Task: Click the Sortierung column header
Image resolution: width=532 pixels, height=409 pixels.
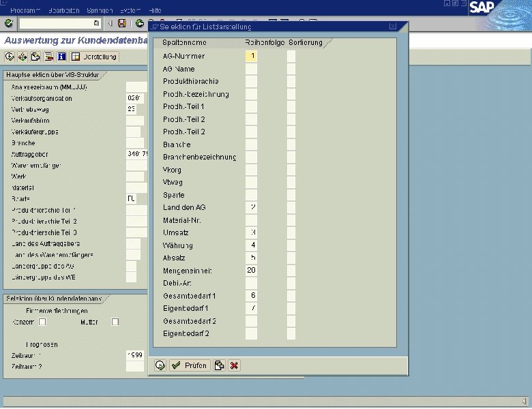Action: point(306,42)
